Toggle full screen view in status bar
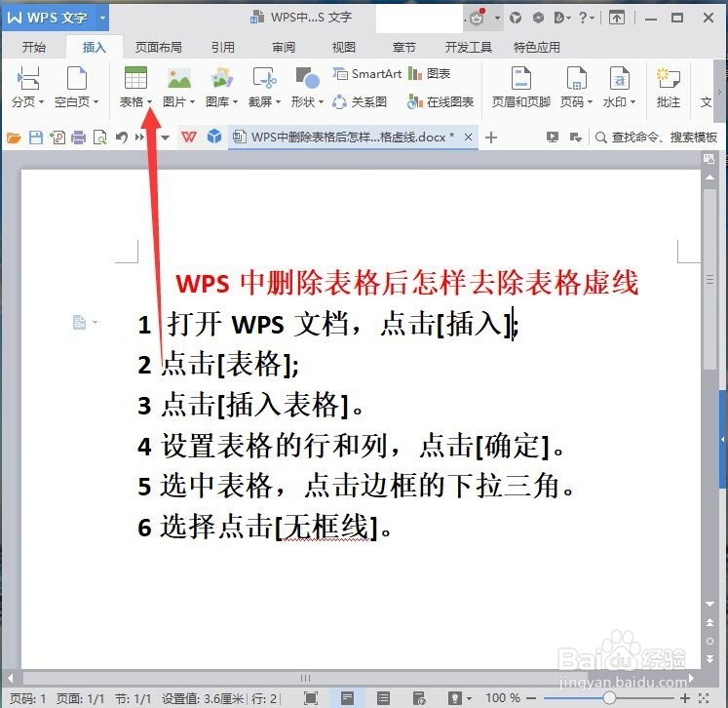728x708 pixels. pyautogui.click(x=311, y=698)
